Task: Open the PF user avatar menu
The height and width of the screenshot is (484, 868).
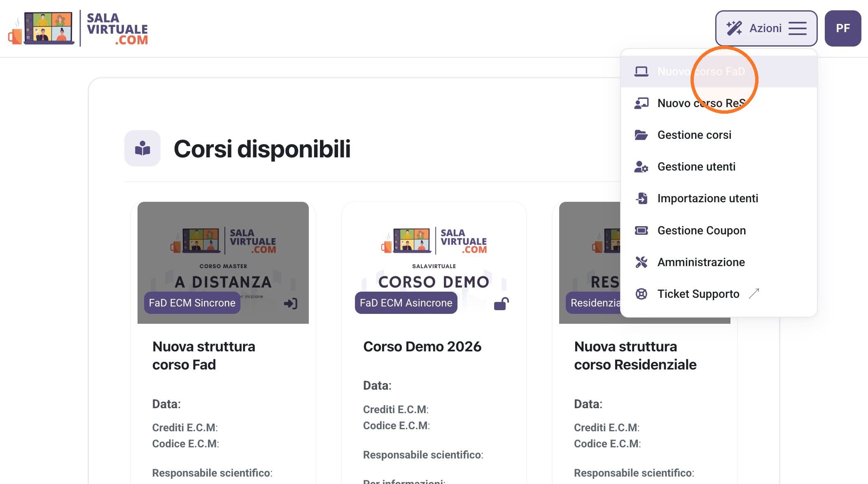Action: (843, 28)
